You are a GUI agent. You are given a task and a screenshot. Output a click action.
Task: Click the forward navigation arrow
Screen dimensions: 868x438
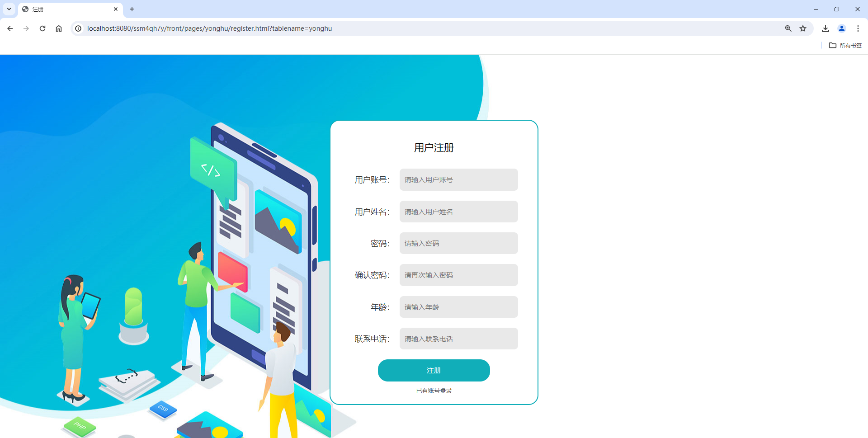pos(26,28)
